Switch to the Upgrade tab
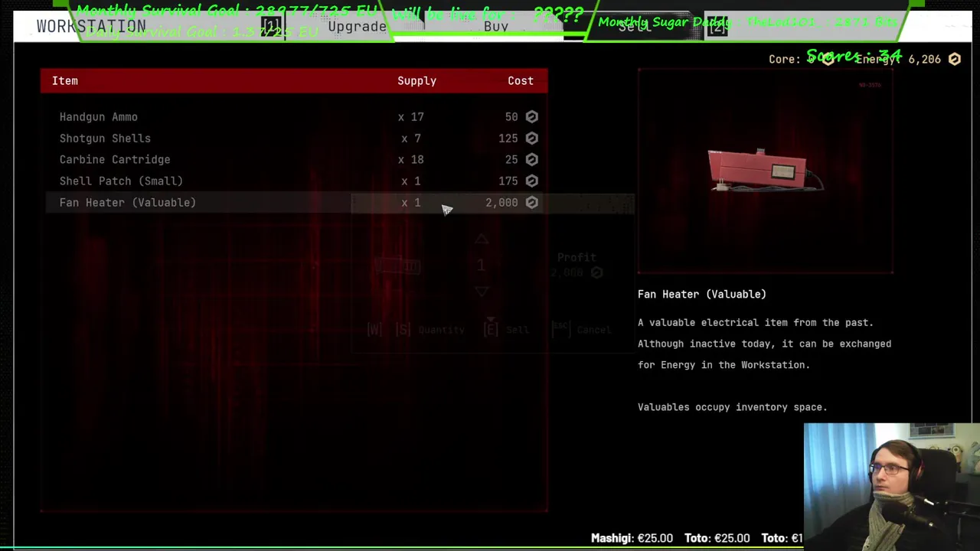 coord(357,27)
